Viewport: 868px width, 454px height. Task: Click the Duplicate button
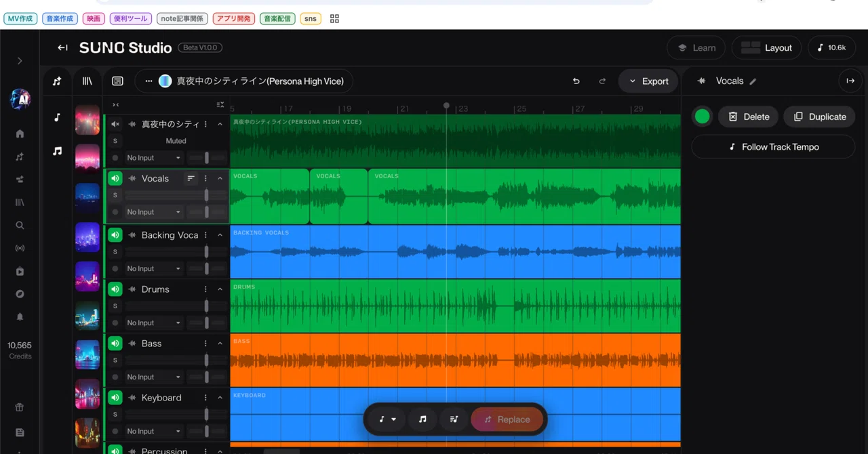[820, 117]
